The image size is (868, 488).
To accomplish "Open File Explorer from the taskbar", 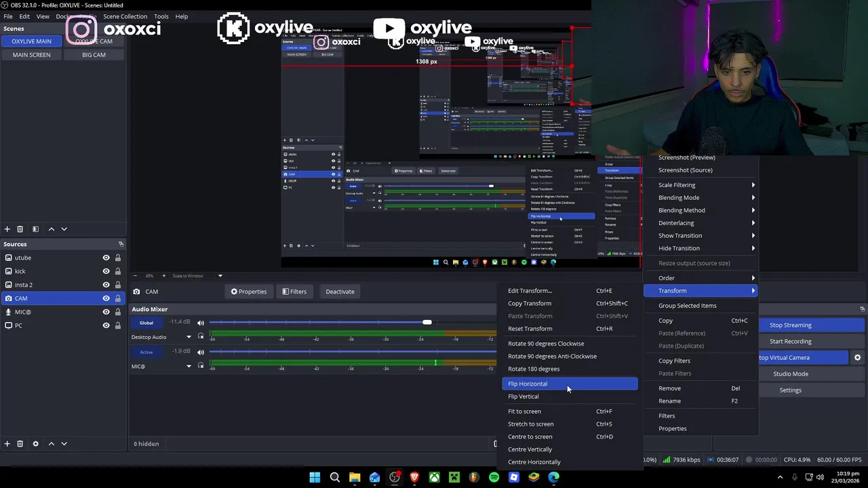I will [x=355, y=477].
